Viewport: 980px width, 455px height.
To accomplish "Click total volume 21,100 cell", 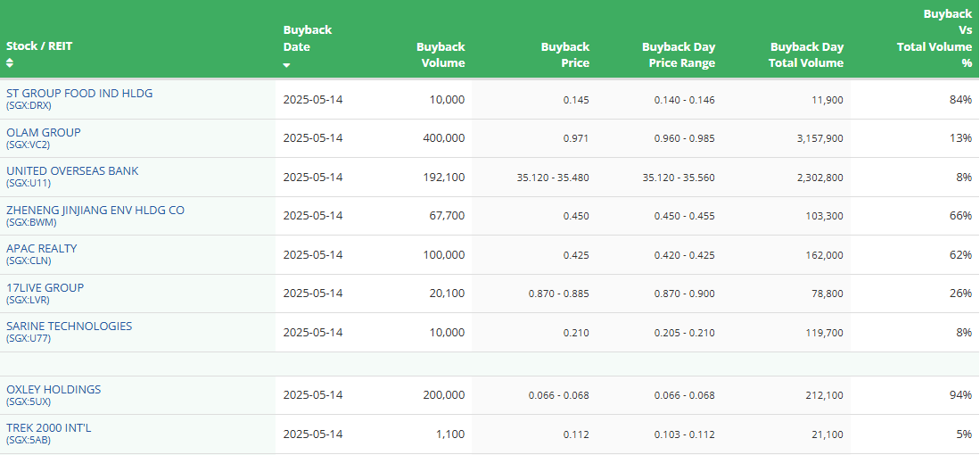I will (828, 434).
